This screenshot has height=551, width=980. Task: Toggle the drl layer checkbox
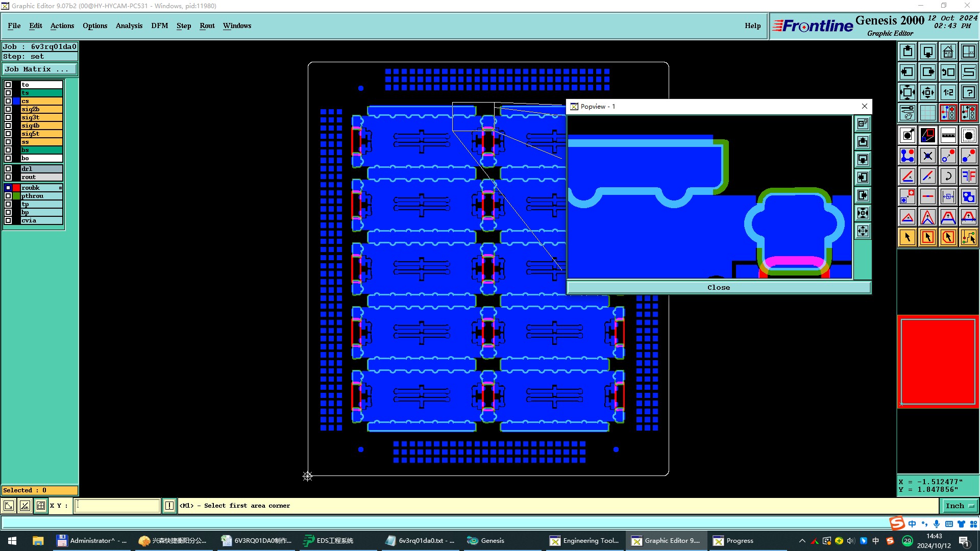point(8,169)
